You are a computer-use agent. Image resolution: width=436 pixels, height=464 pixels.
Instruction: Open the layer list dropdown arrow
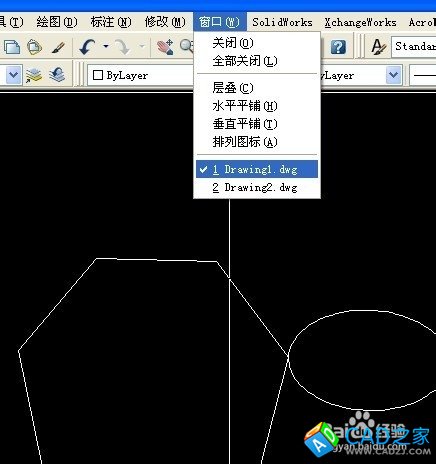point(13,75)
